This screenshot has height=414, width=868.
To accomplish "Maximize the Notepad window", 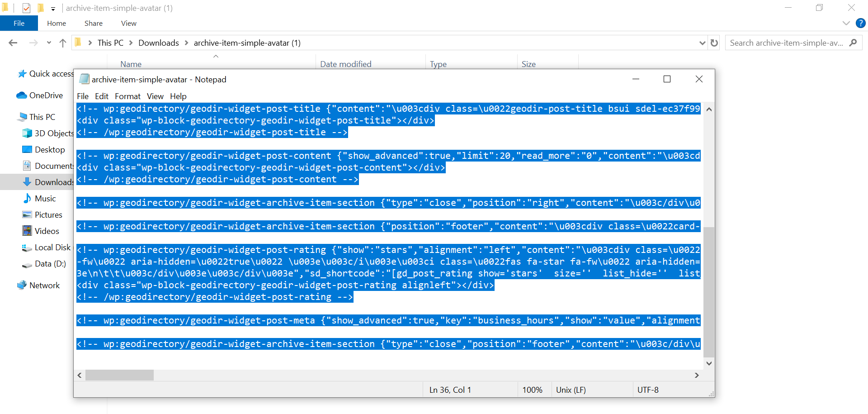I will click(x=667, y=79).
